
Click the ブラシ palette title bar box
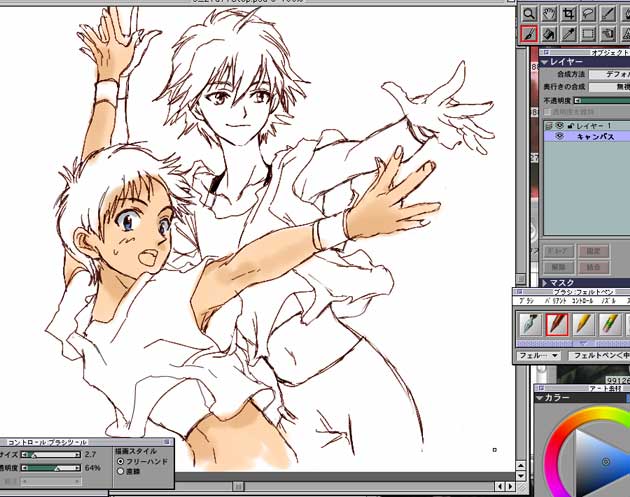click(x=519, y=292)
